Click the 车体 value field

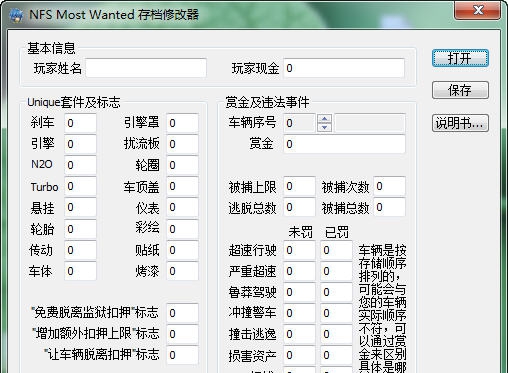pos(80,271)
